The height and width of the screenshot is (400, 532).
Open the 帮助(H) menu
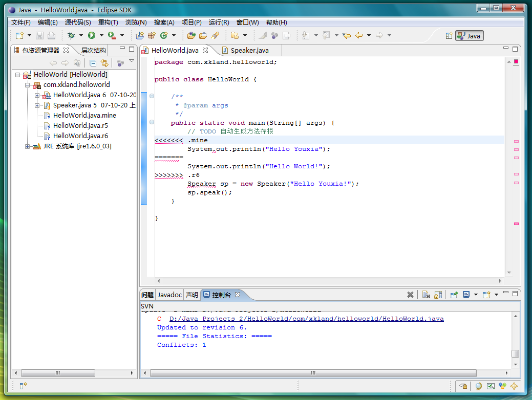click(x=276, y=23)
